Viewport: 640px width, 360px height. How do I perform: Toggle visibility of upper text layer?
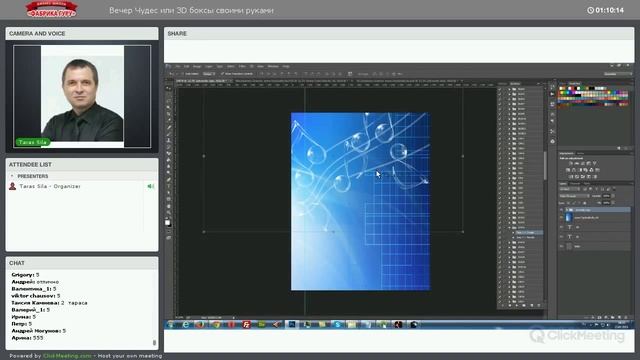[561, 227]
